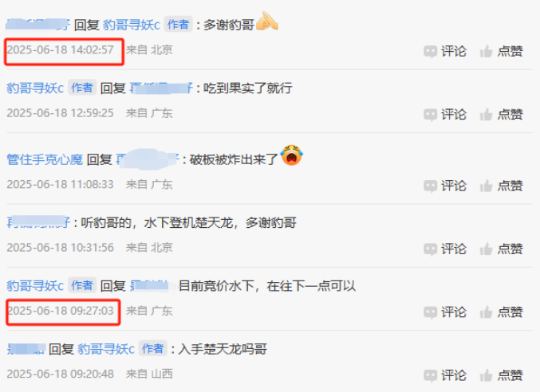540x392 pixels.
Task: Open 豹哥寻妖c profile in top comment
Action: pyautogui.click(x=132, y=25)
